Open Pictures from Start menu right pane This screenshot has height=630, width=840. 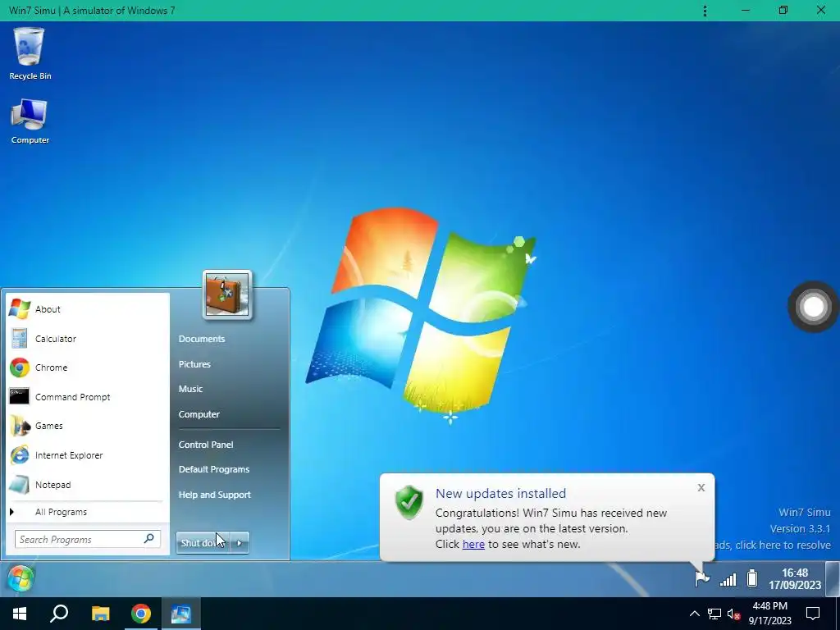194,364
